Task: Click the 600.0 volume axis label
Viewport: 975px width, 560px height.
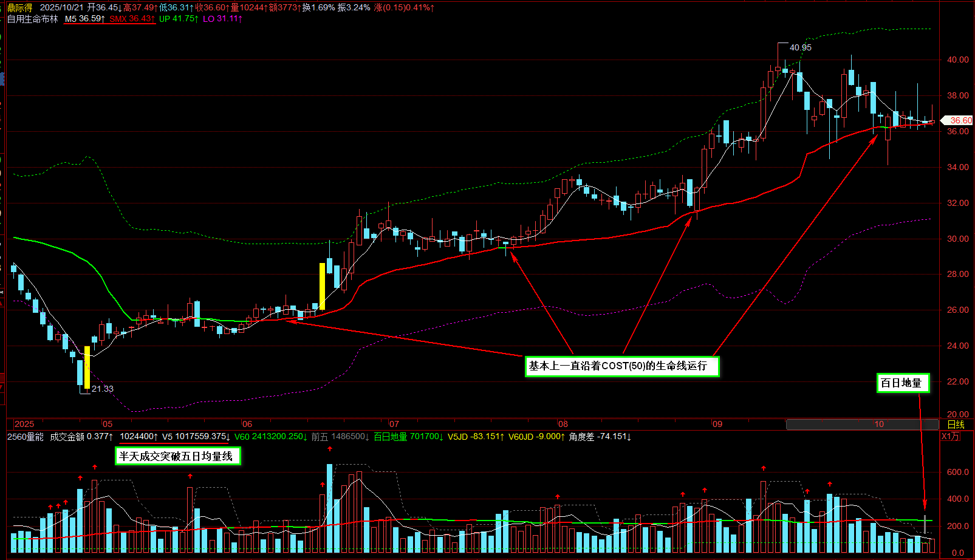Action: 958,472
